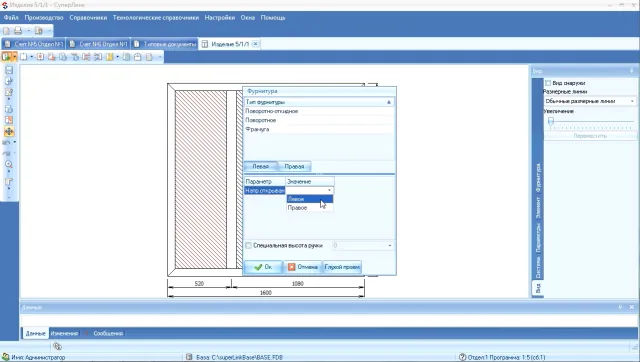Screen dimensions: 640x362
Task: Open the Файл menu
Action: tap(11, 18)
